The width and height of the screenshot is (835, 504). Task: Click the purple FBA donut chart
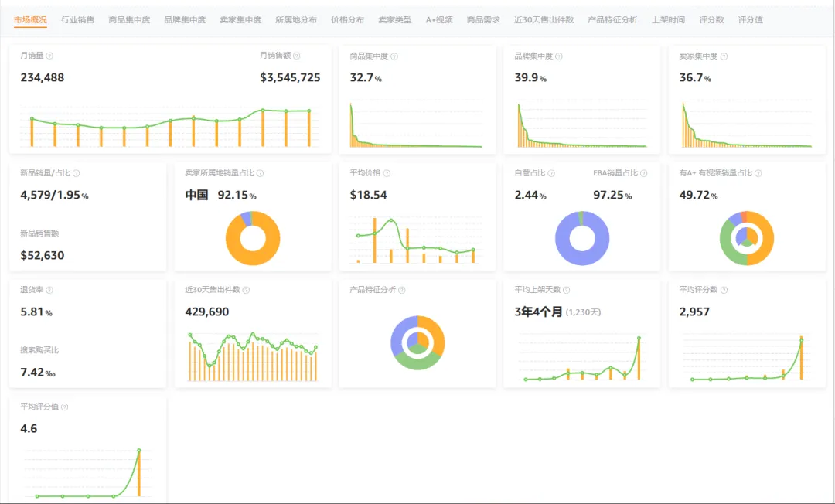[x=582, y=238]
